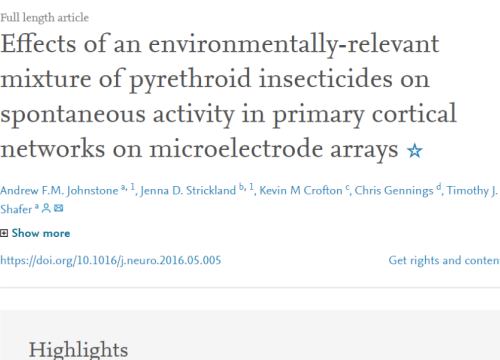Expand the Show more author details
Viewport: 500px width, 360px height.
click(x=41, y=233)
